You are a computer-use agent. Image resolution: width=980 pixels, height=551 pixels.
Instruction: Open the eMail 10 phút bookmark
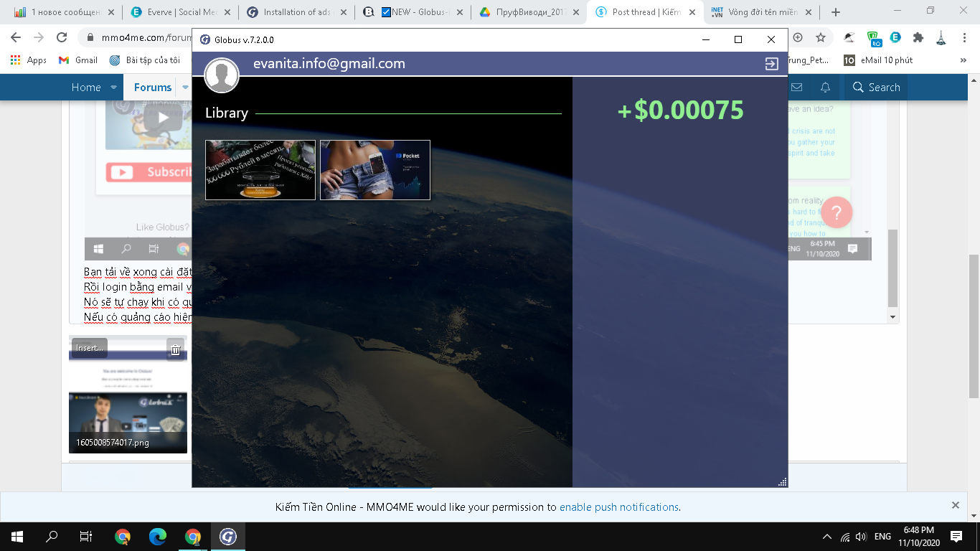(x=879, y=60)
